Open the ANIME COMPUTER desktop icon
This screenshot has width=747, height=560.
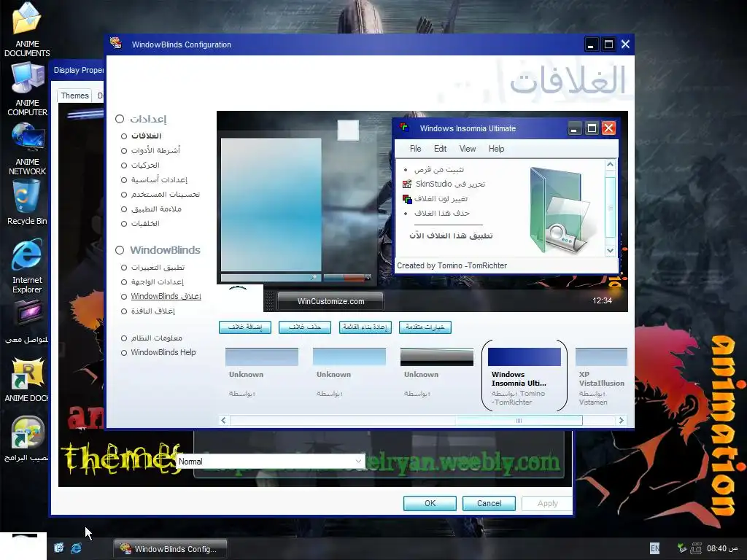(27, 77)
